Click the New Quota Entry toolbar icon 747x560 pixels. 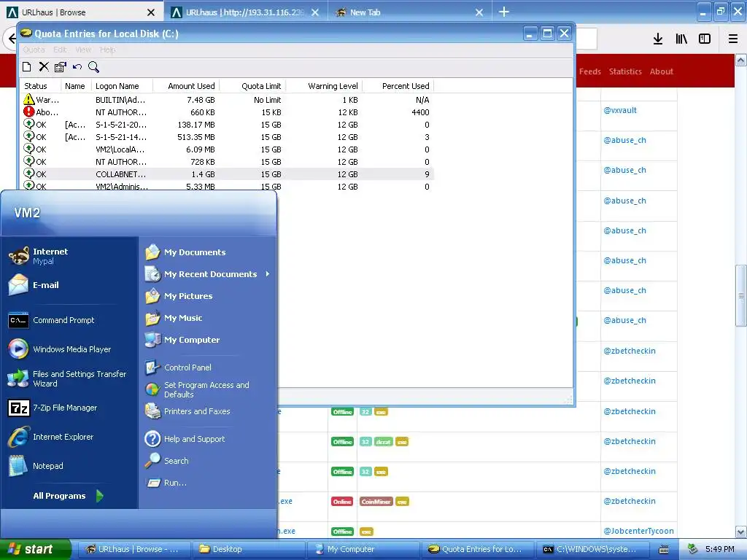[x=27, y=67]
